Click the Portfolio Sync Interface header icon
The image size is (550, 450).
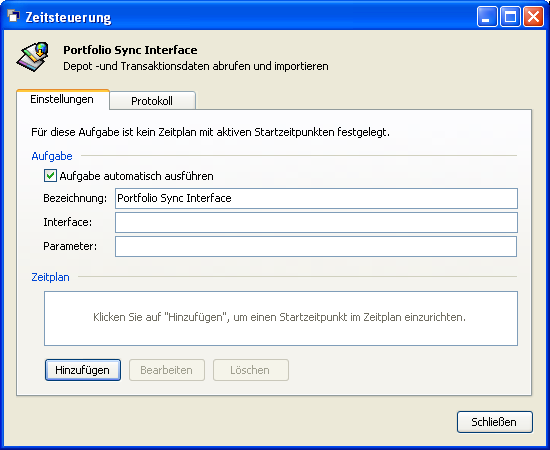point(33,57)
